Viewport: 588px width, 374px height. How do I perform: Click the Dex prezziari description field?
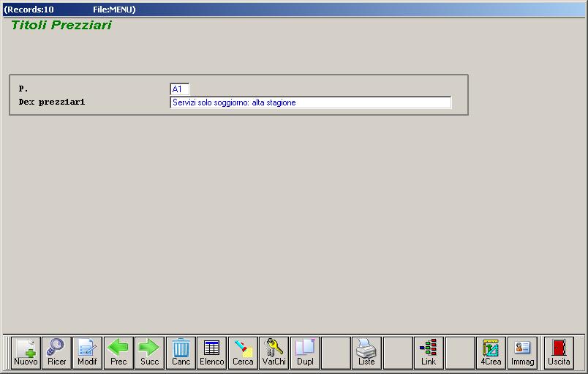(311, 102)
